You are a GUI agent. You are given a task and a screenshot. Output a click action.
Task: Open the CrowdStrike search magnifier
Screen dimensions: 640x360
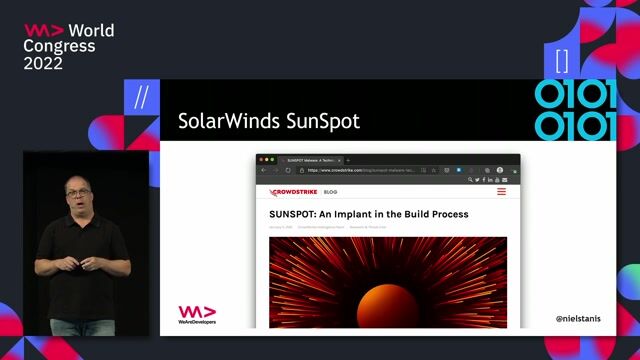coord(470,180)
